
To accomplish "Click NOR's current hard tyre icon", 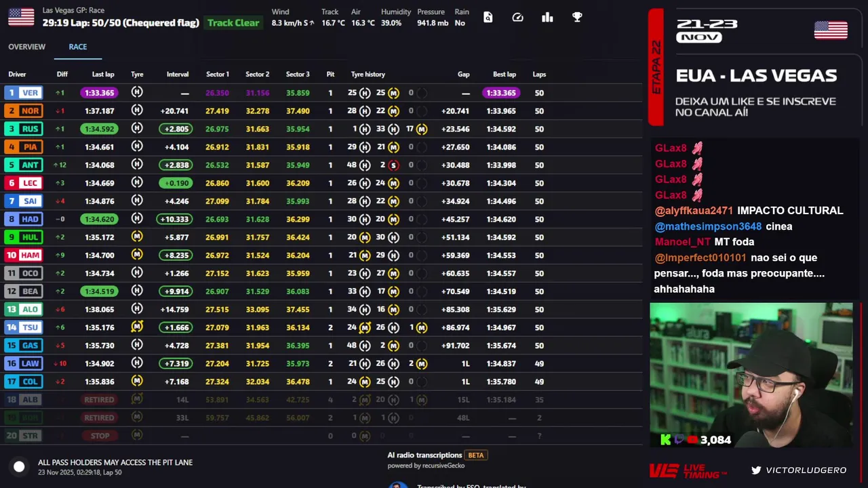I will (x=137, y=110).
